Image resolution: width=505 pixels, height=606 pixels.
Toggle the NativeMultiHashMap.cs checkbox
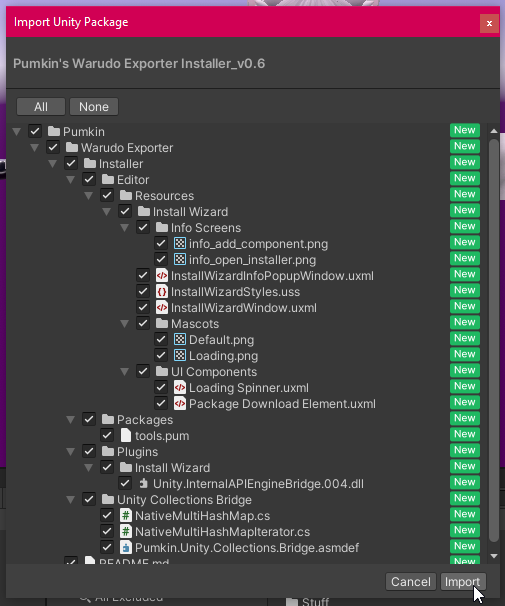[x=107, y=516]
